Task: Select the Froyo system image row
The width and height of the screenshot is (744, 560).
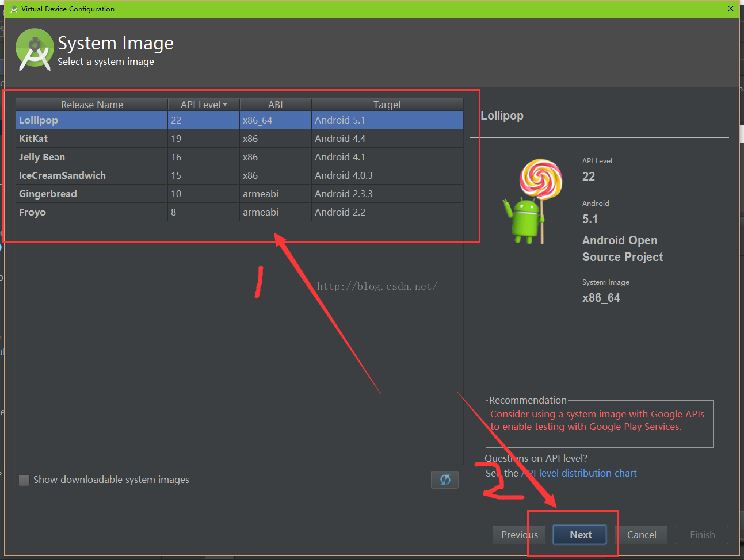Action: click(x=239, y=212)
